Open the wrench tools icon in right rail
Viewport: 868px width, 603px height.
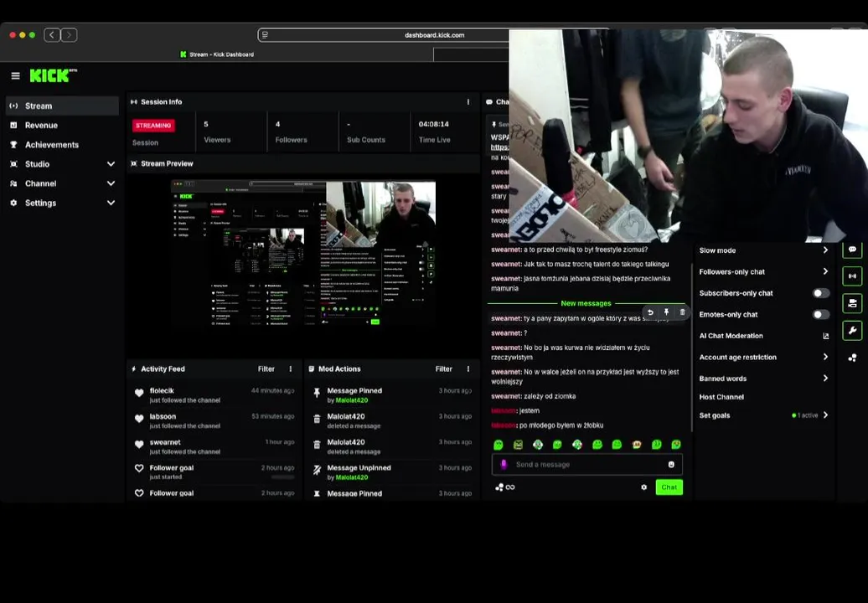(853, 331)
